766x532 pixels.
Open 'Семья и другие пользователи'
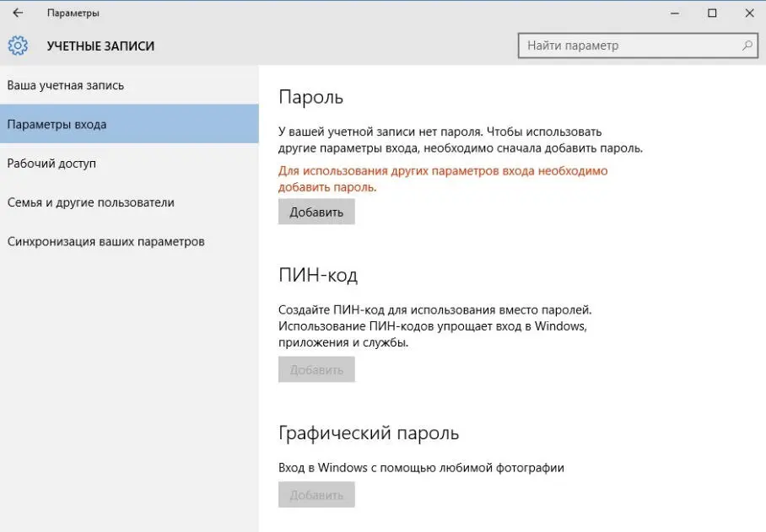(x=90, y=202)
